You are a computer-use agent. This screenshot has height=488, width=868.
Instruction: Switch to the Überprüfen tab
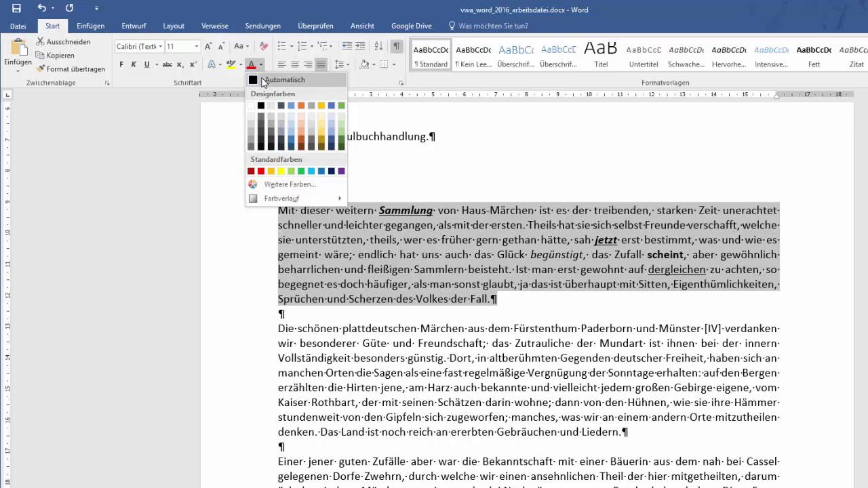coord(315,26)
